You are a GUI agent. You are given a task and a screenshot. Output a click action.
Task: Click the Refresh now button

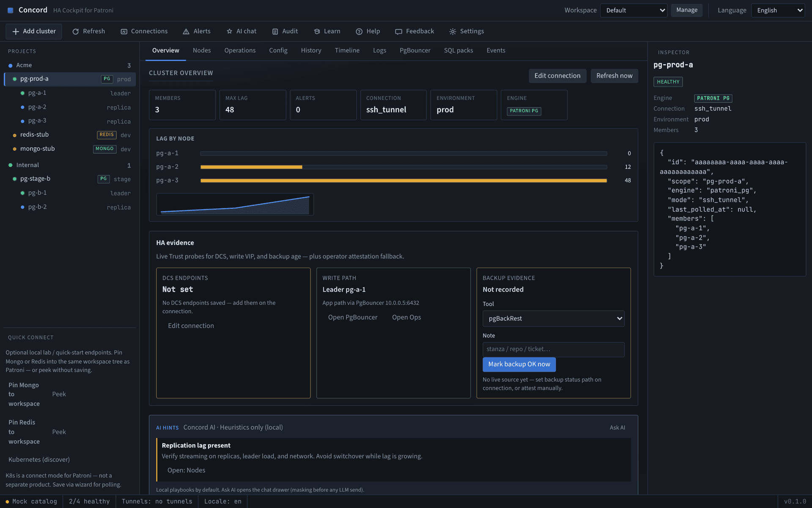point(614,76)
